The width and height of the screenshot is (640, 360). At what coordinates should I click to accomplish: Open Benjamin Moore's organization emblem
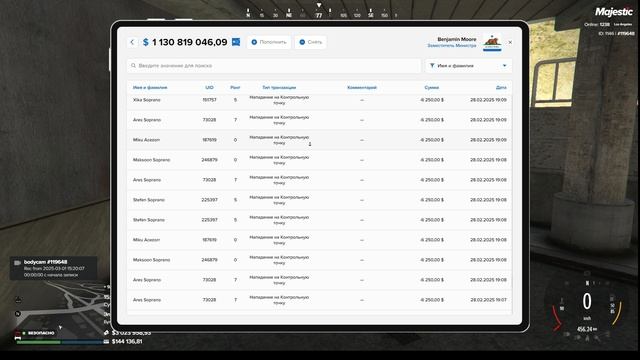pos(492,42)
